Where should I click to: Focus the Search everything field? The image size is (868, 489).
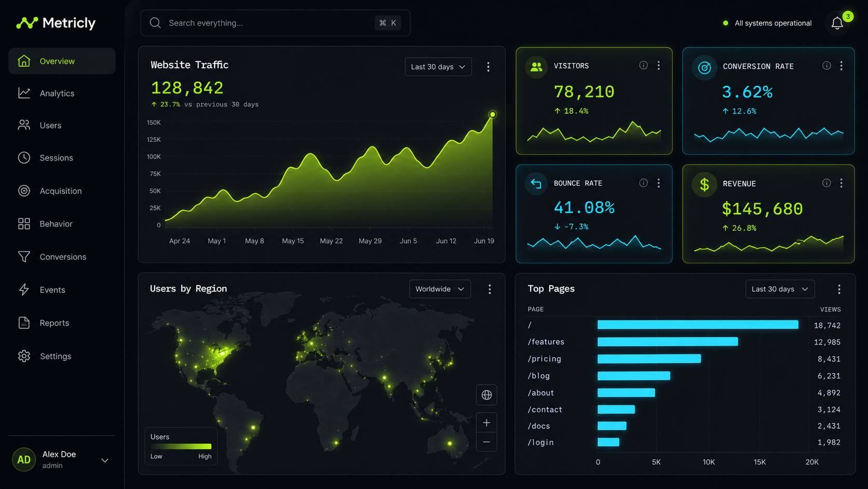275,23
